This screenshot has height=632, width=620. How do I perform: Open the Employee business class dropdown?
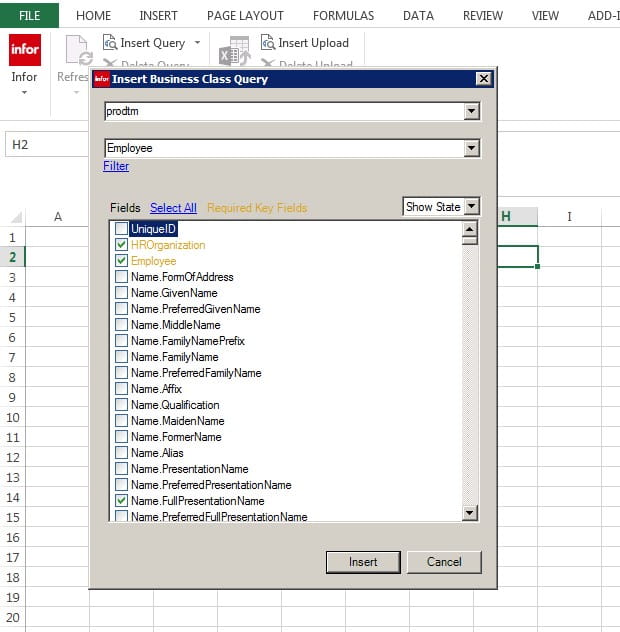471,148
